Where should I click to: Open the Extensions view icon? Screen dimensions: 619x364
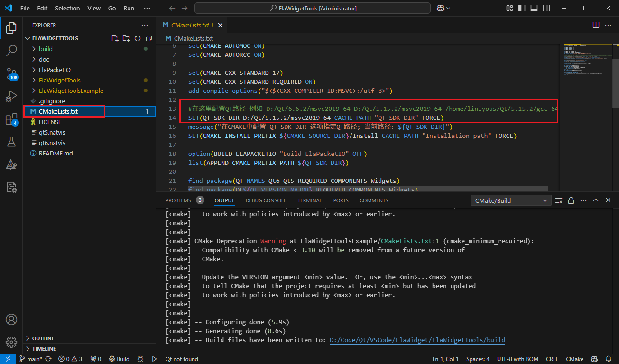point(11,119)
